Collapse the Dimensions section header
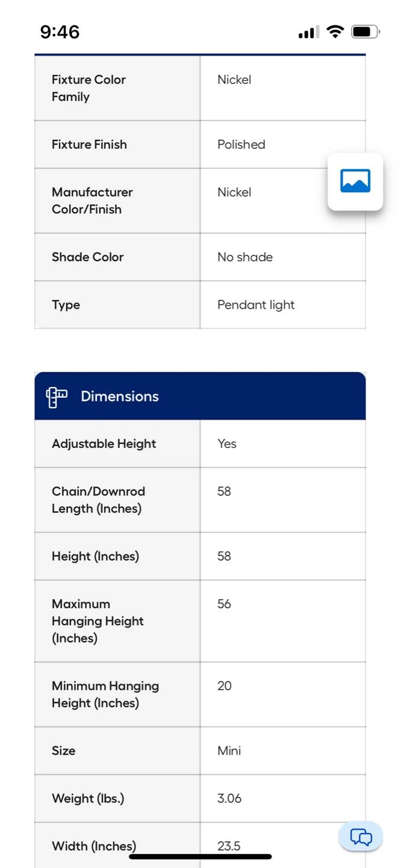Viewport: 401px width, 868px height. 200,396
